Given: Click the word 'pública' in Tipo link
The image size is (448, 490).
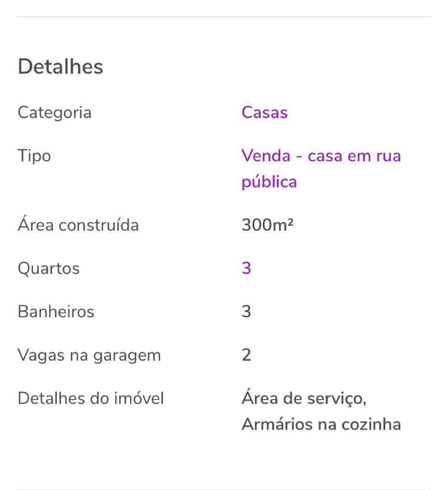Looking at the screenshot, I should tap(269, 181).
